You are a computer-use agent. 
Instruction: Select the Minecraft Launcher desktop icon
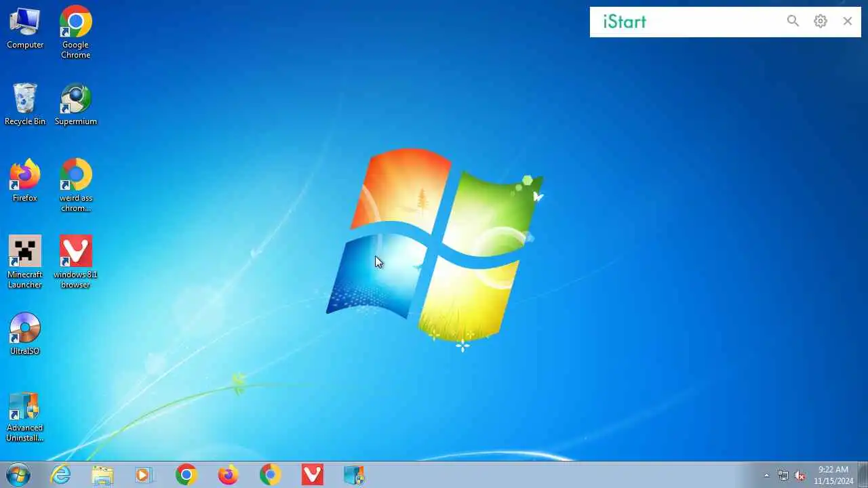pos(25,262)
